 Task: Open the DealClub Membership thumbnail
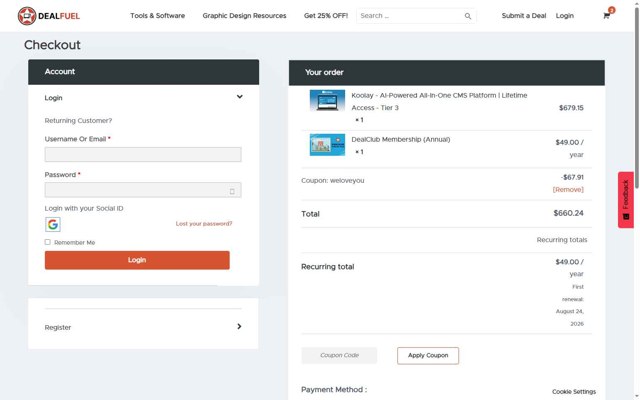327,145
